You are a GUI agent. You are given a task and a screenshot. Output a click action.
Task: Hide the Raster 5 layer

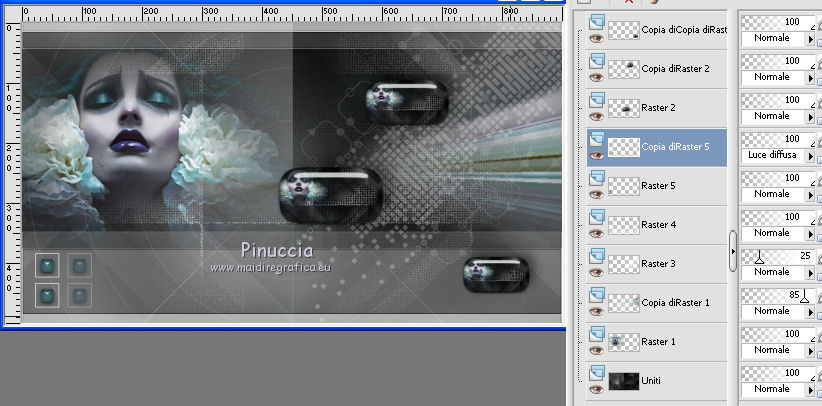(x=596, y=194)
